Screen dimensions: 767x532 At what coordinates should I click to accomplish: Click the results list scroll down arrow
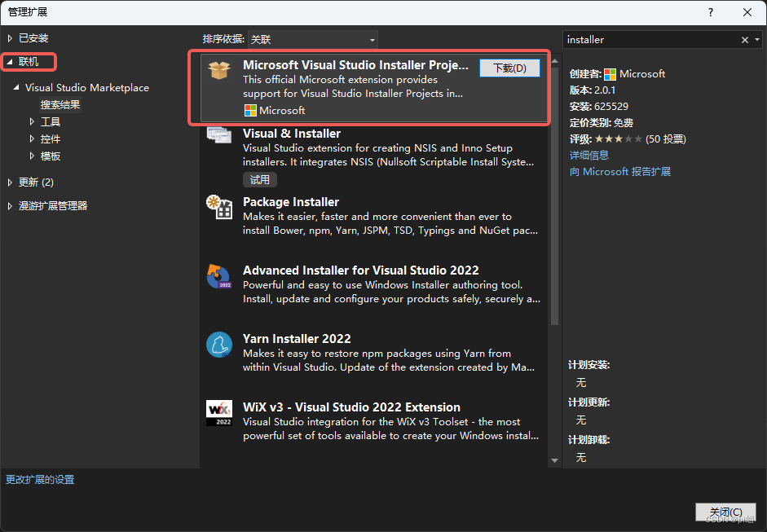pyautogui.click(x=555, y=460)
